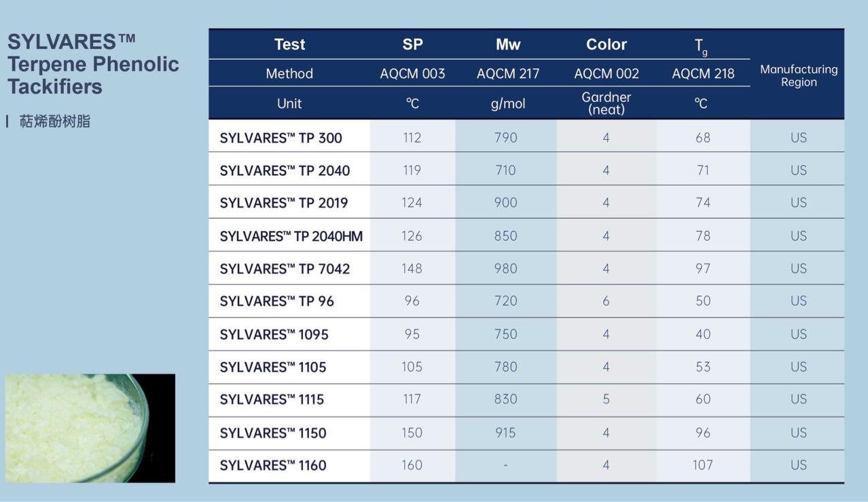Click the SYLVARES TP 96 product name
The width and height of the screenshot is (868, 502).
[276, 301]
